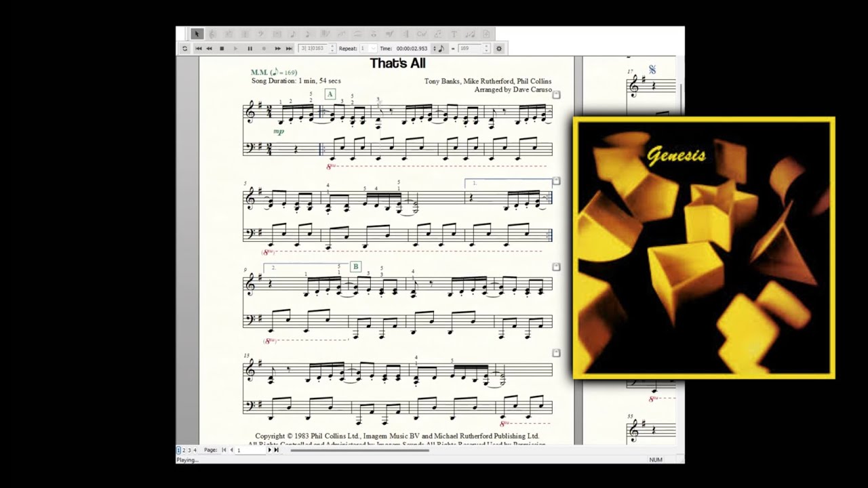Click the third system's handle box
Image resolution: width=868 pixels, height=488 pixels.
(556, 267)
